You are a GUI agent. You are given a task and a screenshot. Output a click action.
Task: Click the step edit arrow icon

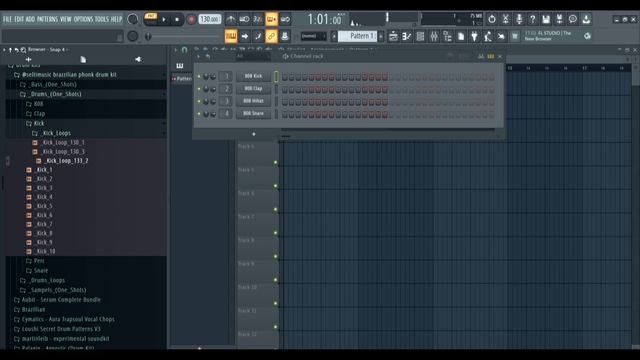(x=244, y=36)
